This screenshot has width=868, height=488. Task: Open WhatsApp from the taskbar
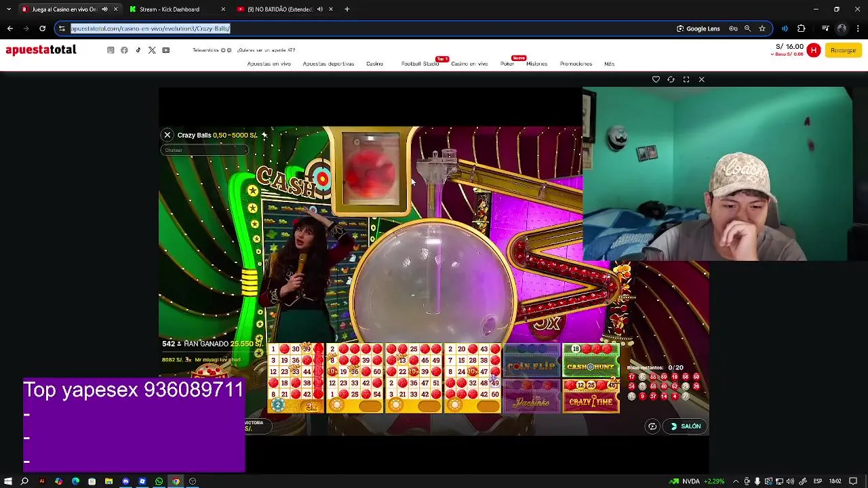(x=159, y=481)
